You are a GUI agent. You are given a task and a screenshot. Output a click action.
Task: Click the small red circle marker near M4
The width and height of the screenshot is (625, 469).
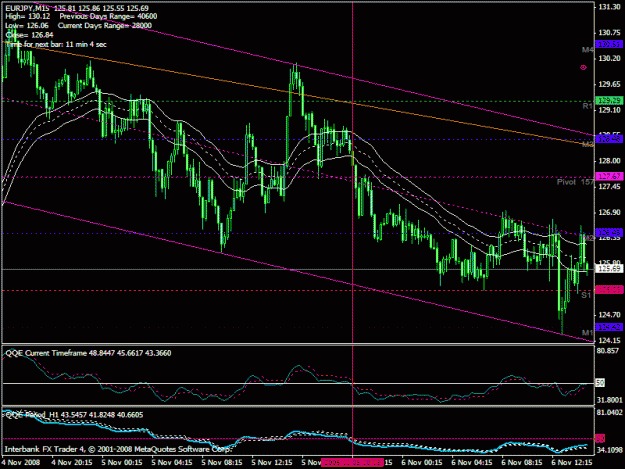click(583, 67)
